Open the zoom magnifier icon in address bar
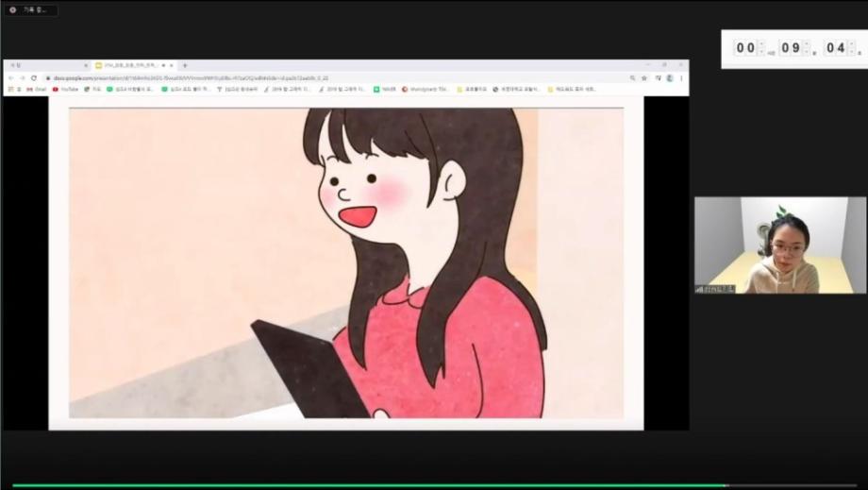868x490 pixels. 632,77
